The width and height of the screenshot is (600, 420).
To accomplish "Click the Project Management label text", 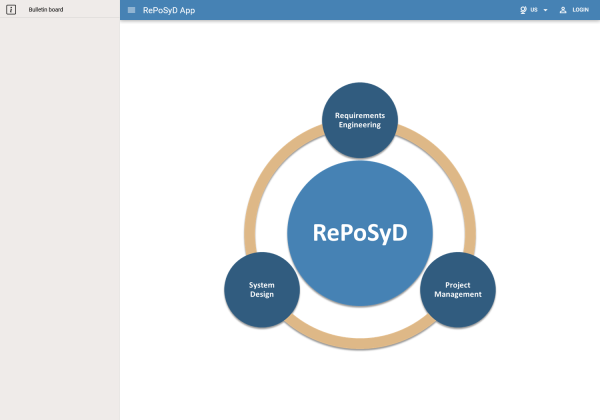I will (458, 290).
